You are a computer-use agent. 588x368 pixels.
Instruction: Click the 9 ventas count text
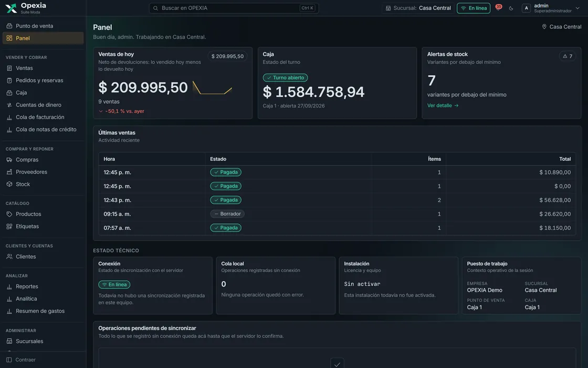tap(109, 102)
